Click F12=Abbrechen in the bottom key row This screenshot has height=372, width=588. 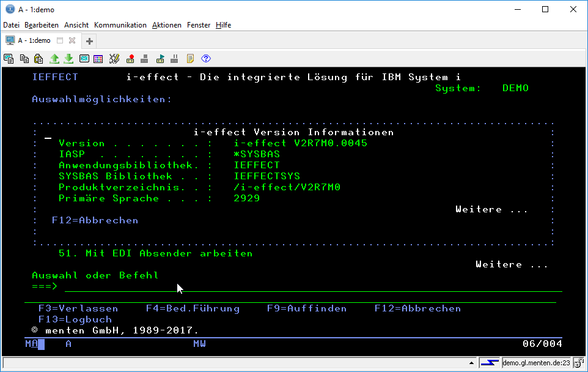pyautogui.click(x=417, y=308)
